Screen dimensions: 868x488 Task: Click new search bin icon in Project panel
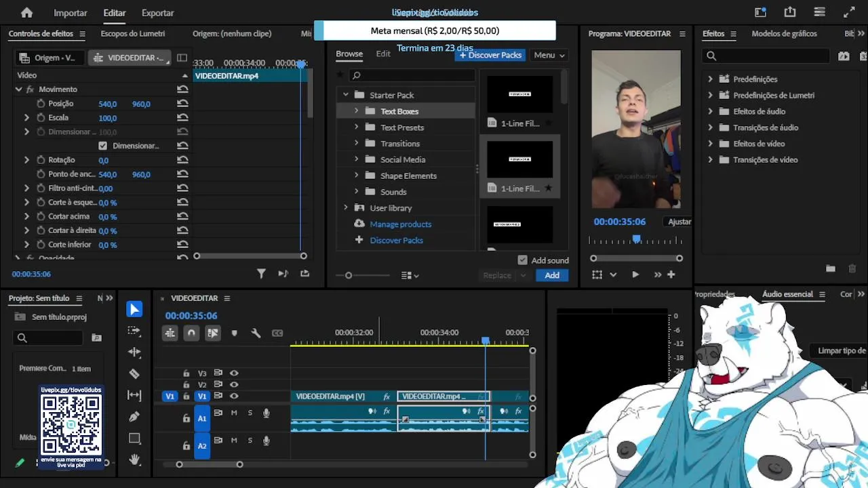pyautogui.click(x=96, y=338)
